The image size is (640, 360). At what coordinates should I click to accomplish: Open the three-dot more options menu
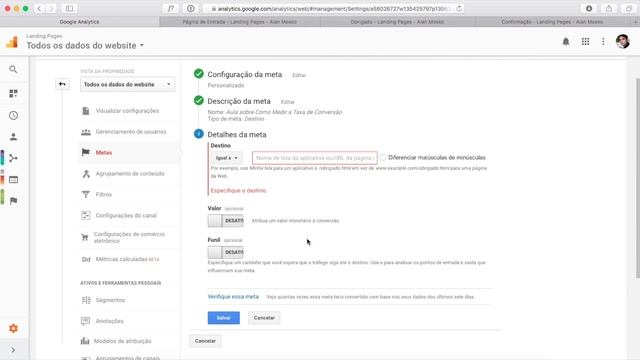pyautogui.click(x=603, y=42)
